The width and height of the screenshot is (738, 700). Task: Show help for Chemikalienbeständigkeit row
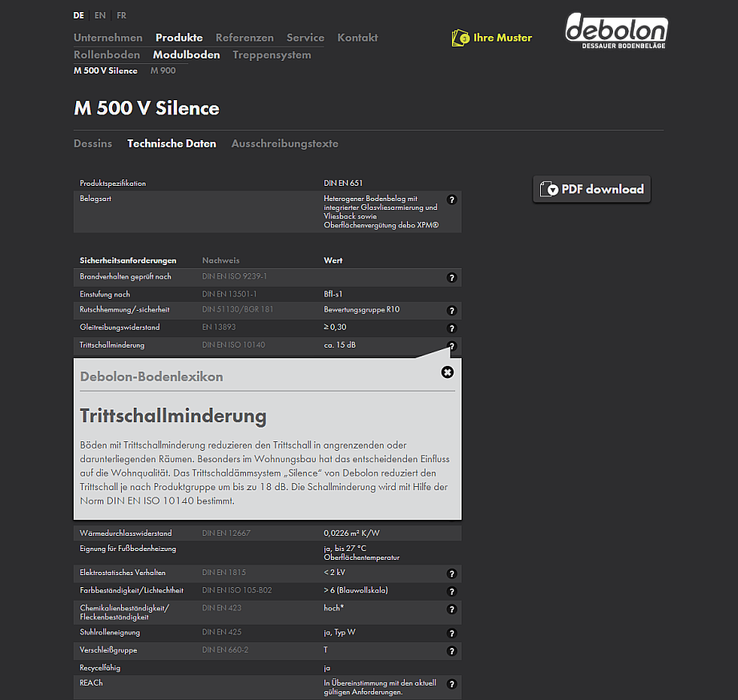(x=451, y=609)
